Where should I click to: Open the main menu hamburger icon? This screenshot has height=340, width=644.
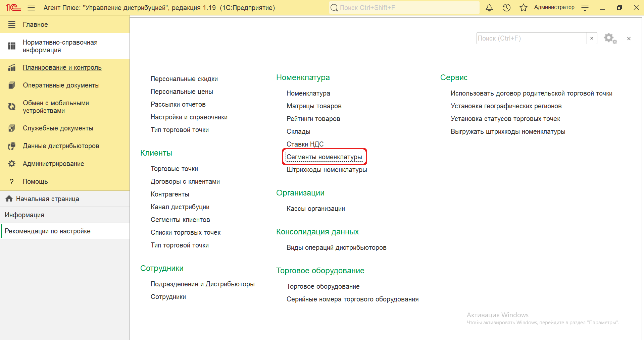tap(31, 8)
